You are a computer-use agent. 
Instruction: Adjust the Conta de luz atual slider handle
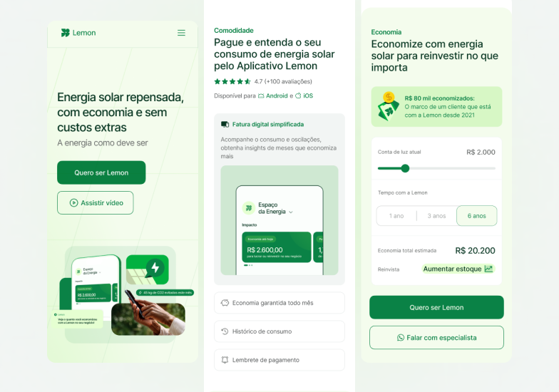(405, 168)
